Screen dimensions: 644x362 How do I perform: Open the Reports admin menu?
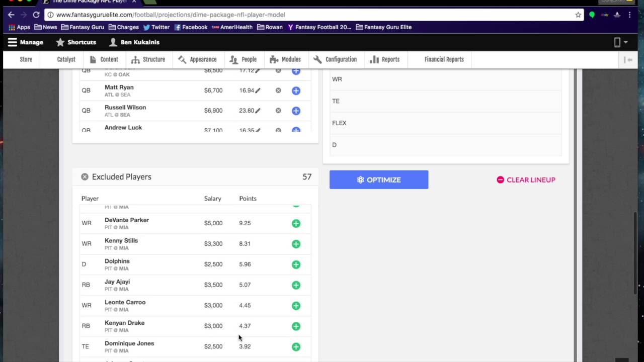tap(385, 59)
